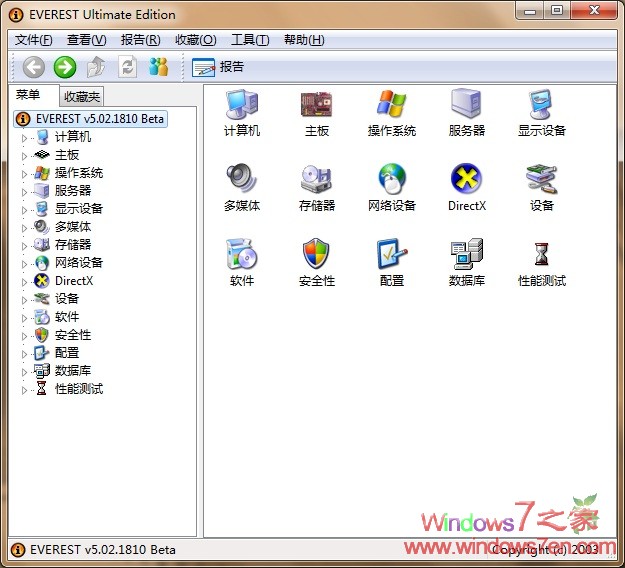Open the 主板 motherboard icon in right pane
The height and width of the screenshot is (568, 625).
coord(316,105)
